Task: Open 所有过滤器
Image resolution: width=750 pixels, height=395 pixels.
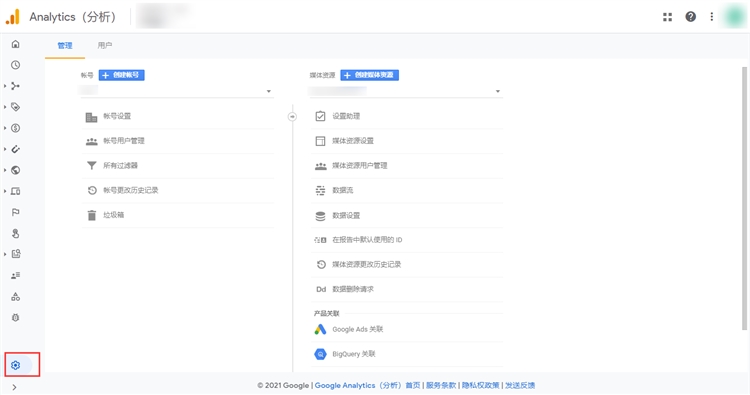Action: pos(178,165)
